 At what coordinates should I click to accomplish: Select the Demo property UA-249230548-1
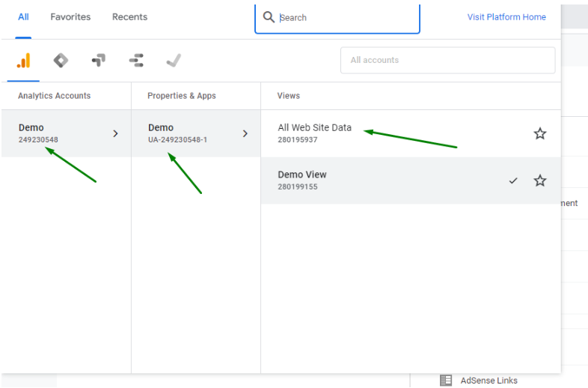click(196, 133)
